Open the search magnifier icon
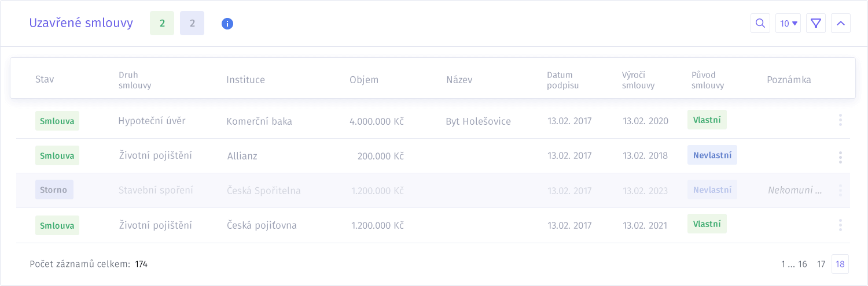Viewport: 868px width, 286px height. click(x=760, y=23)
